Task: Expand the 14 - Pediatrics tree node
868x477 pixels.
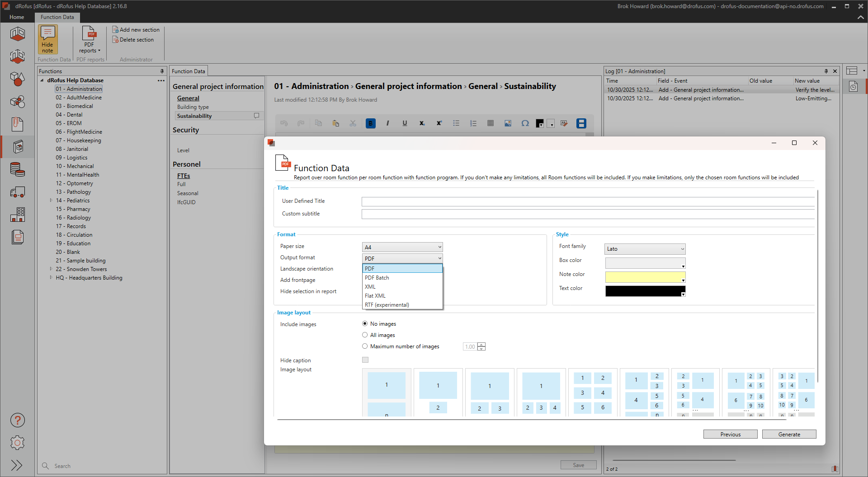Action: tap(51, 201)
